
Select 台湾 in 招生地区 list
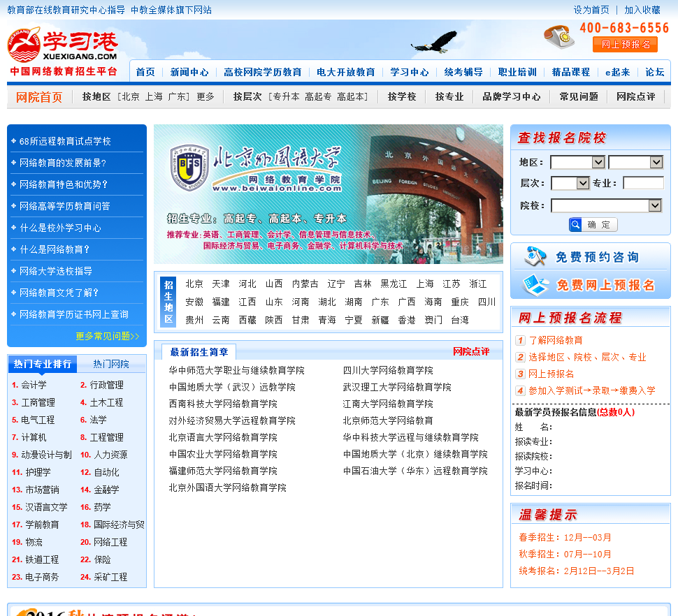coord(460,320)
